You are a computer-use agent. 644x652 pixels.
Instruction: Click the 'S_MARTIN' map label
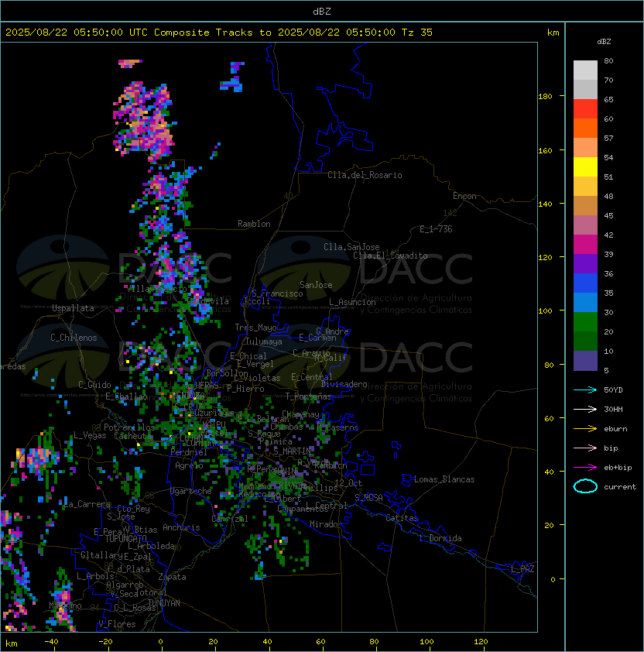[x=293, y=451]
